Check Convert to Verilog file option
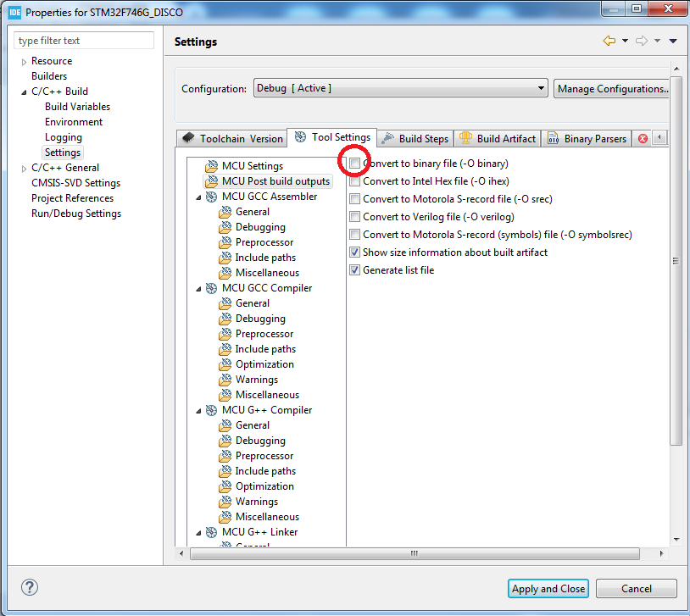 [354, 217]
